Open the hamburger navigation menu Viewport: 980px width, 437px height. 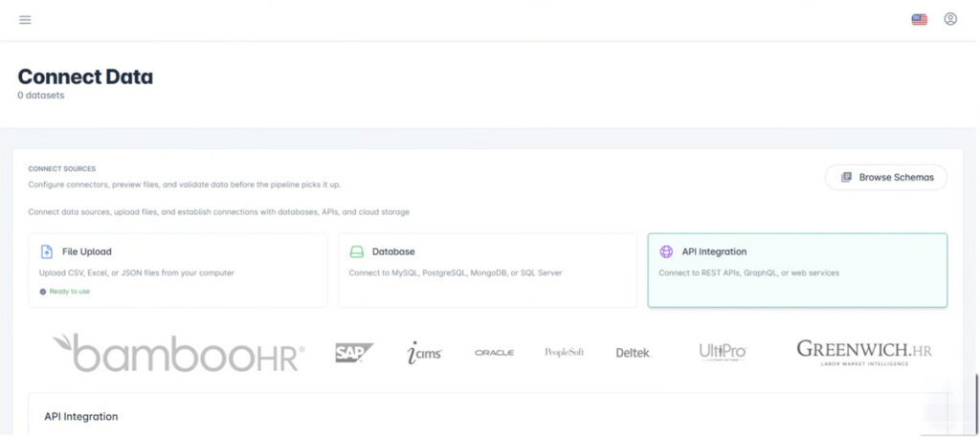(x=25, y=19)
